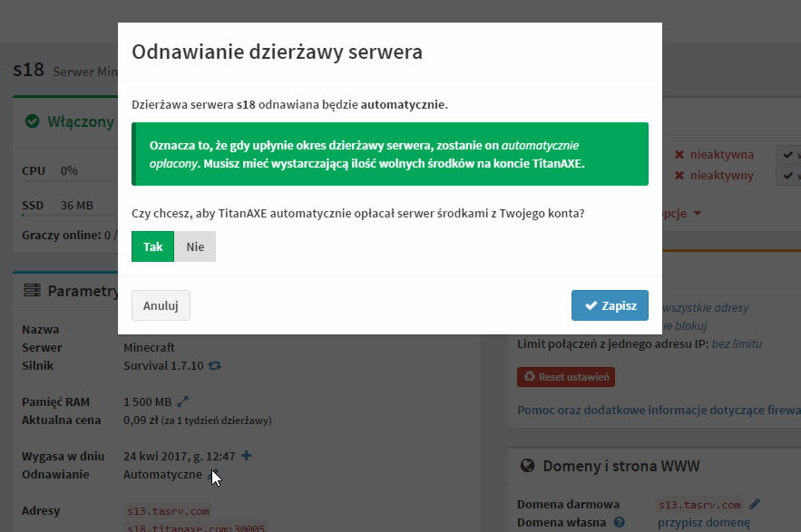
Task: Click the 'nieaktywny' status text
Action: pos(722,175)
